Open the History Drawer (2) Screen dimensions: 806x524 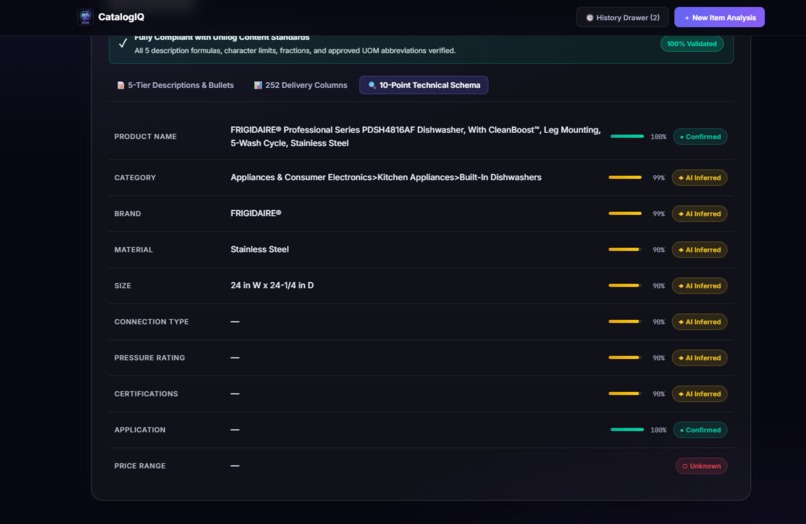622,17
